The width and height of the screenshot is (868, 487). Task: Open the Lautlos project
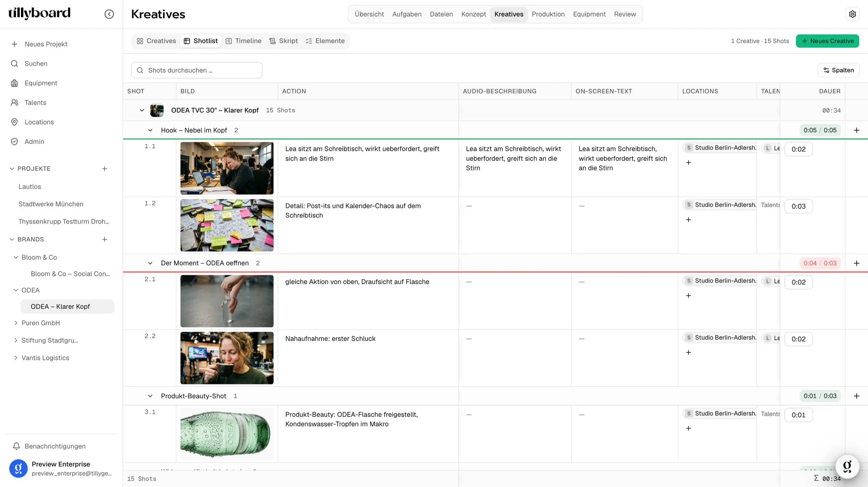tap(29, 187)
